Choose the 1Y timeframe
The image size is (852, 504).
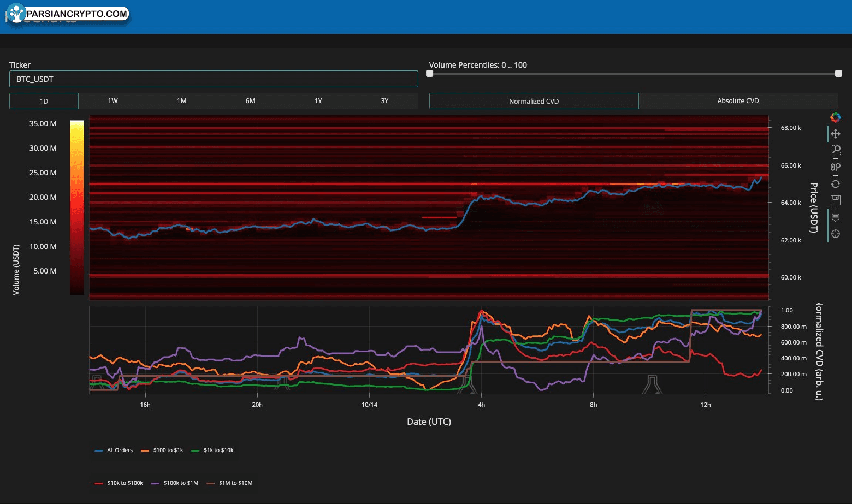click(318, 101)
